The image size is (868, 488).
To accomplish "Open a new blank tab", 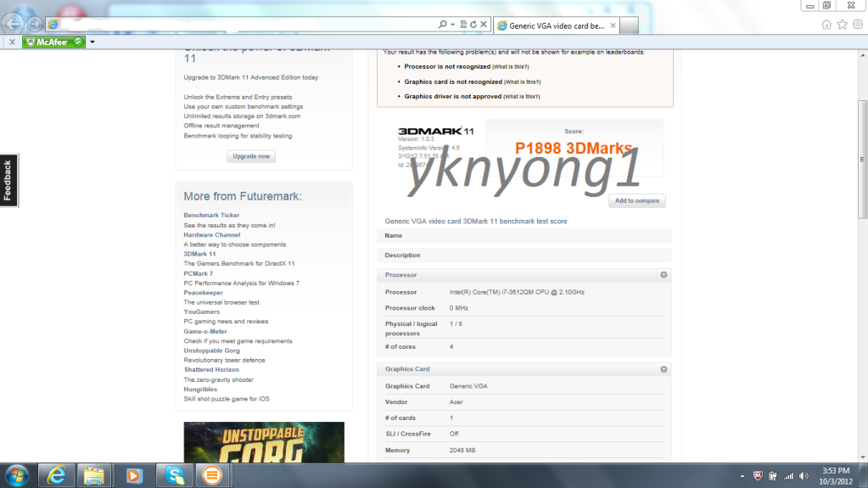I will point(629,25).
